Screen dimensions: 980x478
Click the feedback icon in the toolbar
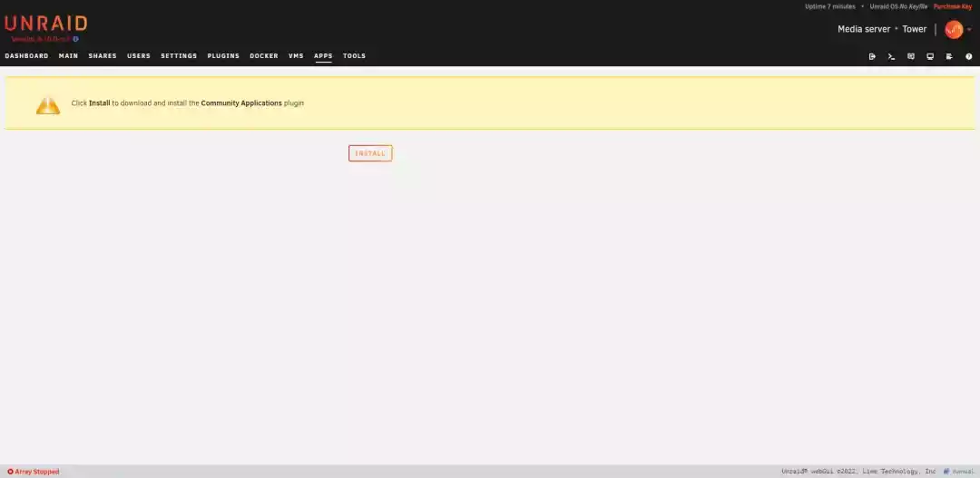(911, 56)
